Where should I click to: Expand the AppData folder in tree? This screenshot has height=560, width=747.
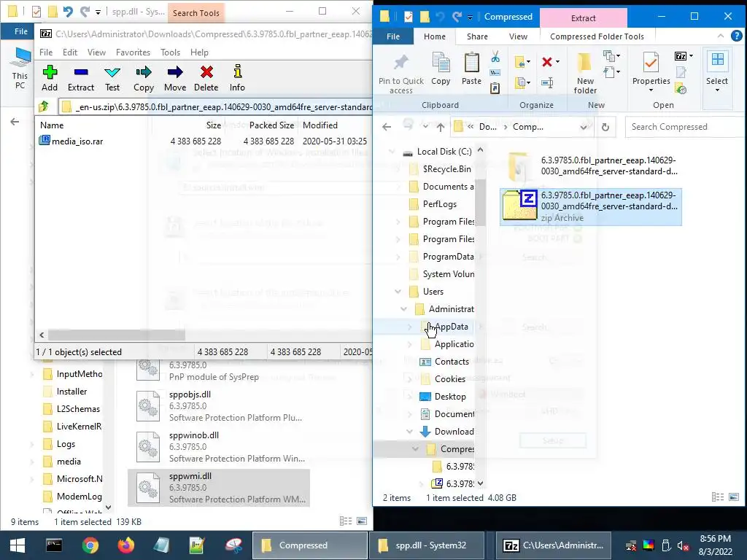pos(410,327)
